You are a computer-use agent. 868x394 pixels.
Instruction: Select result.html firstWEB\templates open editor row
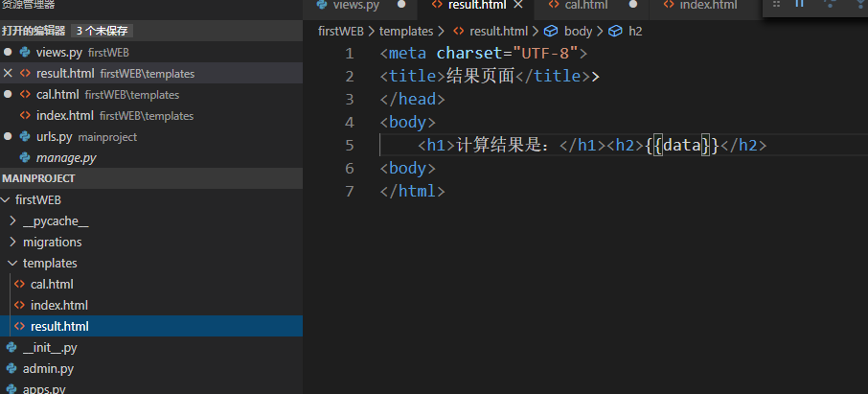[151, 73]
